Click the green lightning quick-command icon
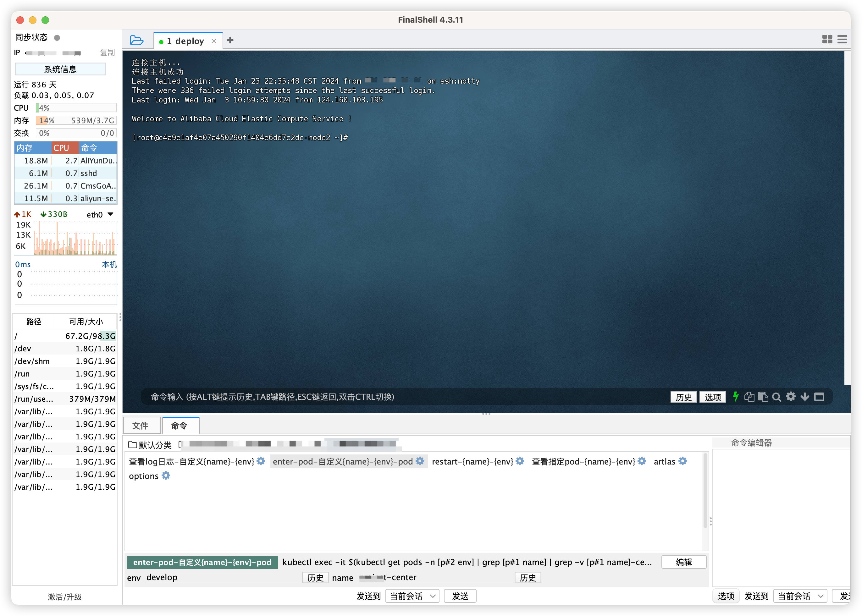The height and width of the screenshot is (616, 862). click(x=736, y=397)
